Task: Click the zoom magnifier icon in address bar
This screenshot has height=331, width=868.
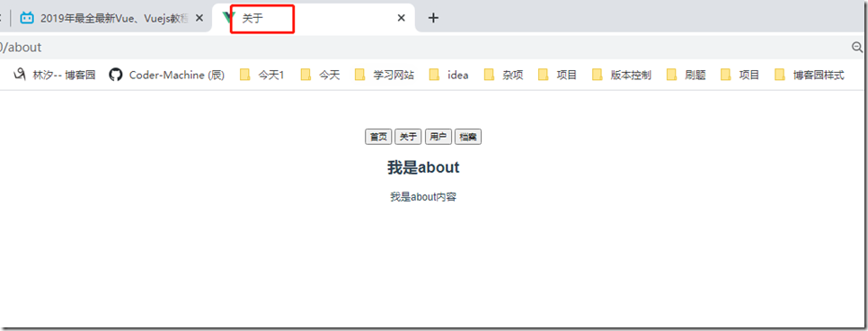Action: 857,48
